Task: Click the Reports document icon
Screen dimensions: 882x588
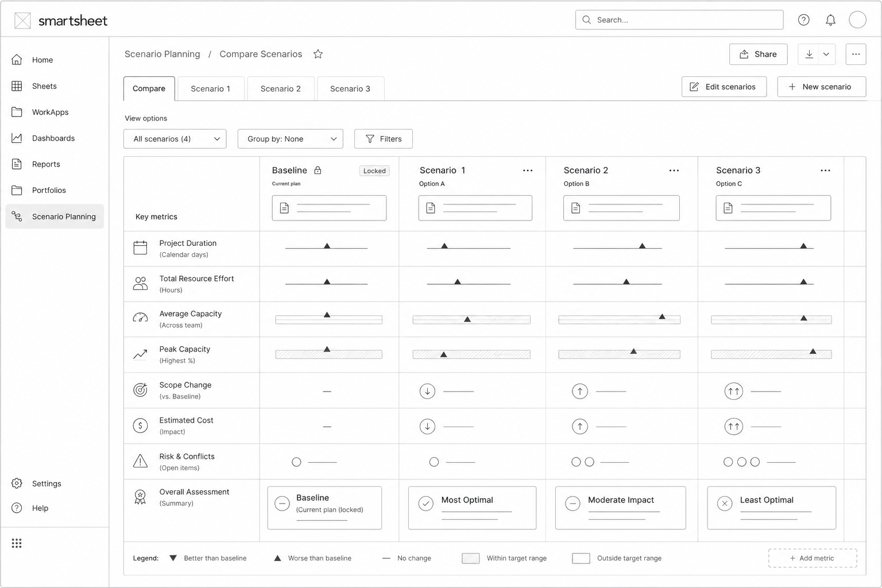Action: pos(17,164)
